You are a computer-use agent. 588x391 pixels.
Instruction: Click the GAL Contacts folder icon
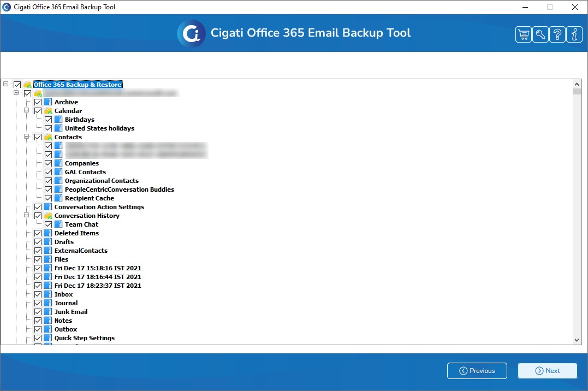tap(58, 172)
